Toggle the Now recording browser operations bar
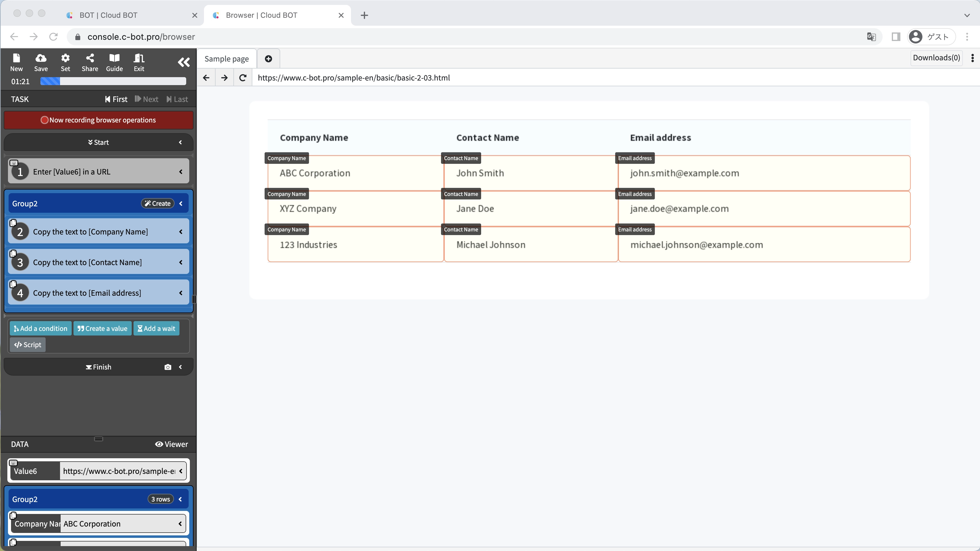 99,120
